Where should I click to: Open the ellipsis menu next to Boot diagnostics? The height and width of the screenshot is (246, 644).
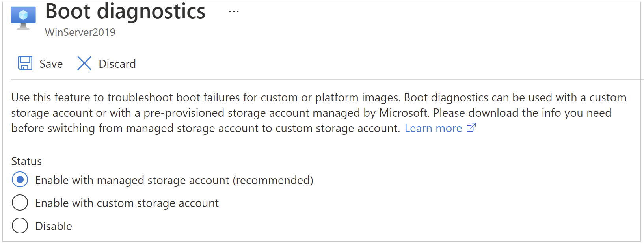tap(234, 11)
